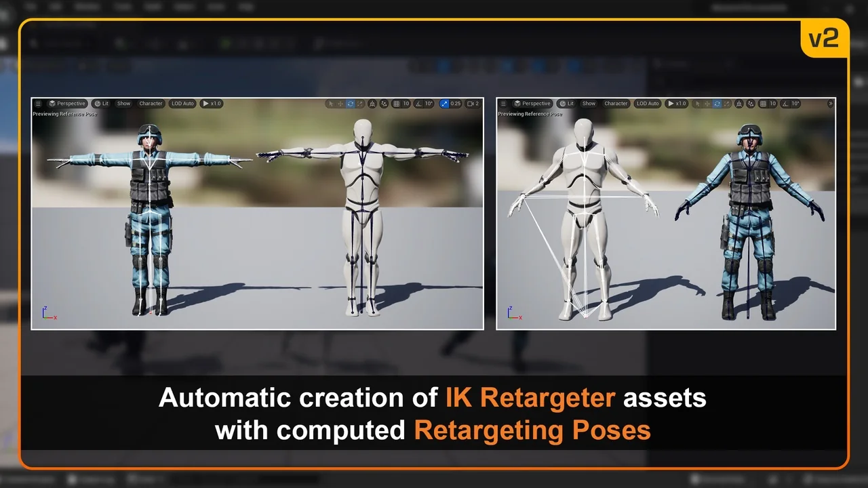This screenshot has height=488, width=868.
Task: Open the Show menu in left viewport
Action: click(x=123, y=104)
